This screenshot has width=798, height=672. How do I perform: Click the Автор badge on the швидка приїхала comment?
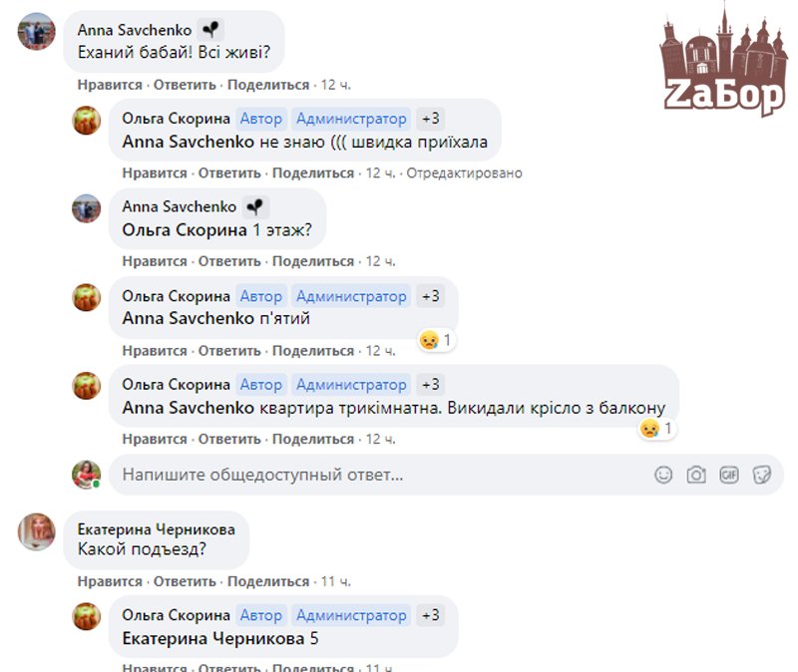click(261, 119)
